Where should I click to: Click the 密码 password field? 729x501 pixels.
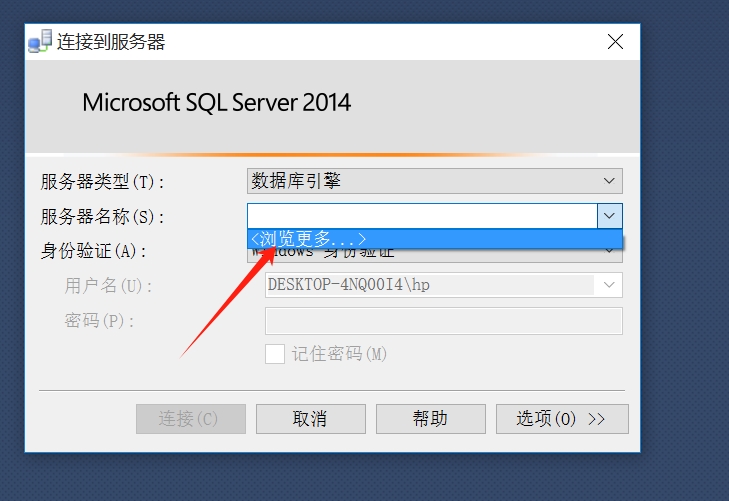[x=443, y=321]
